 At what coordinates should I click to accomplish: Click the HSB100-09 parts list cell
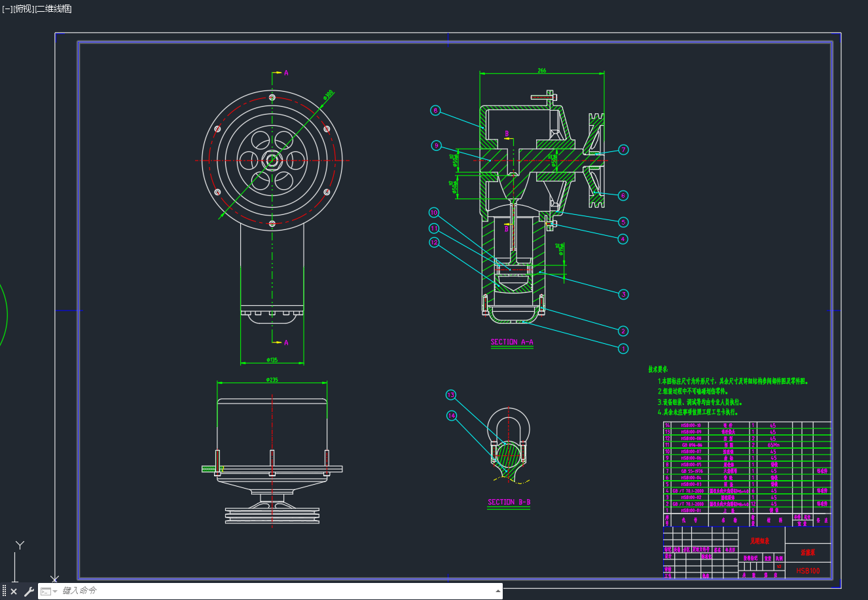[691, 432]
